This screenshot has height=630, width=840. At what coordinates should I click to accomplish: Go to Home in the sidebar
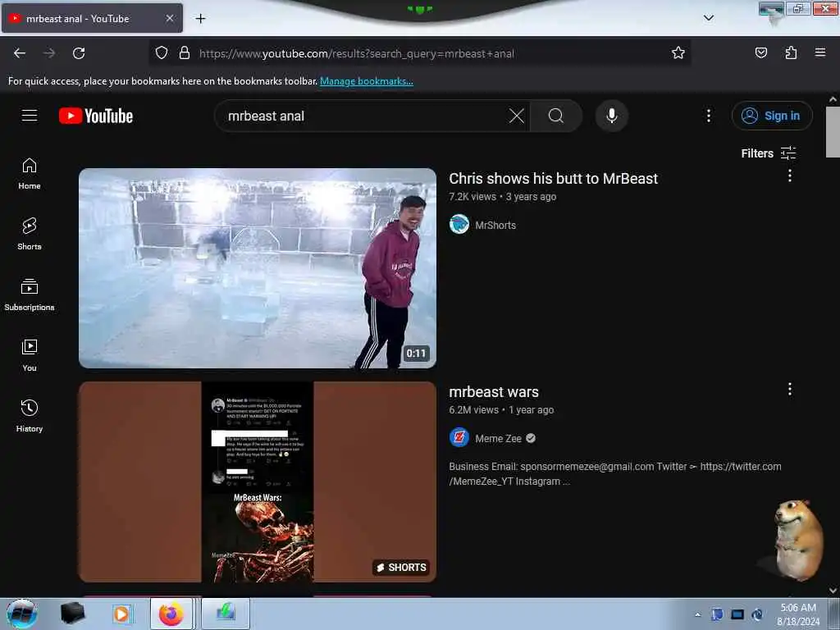30,174
